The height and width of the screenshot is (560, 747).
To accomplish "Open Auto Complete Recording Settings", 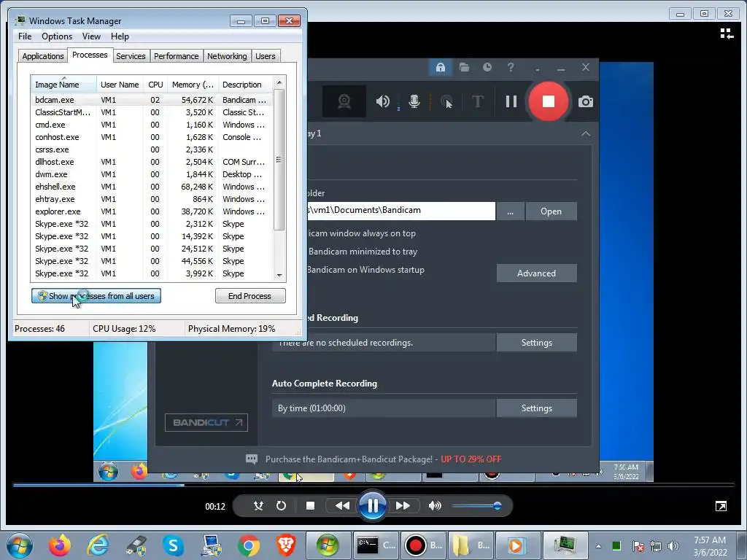I will [536, 408].
